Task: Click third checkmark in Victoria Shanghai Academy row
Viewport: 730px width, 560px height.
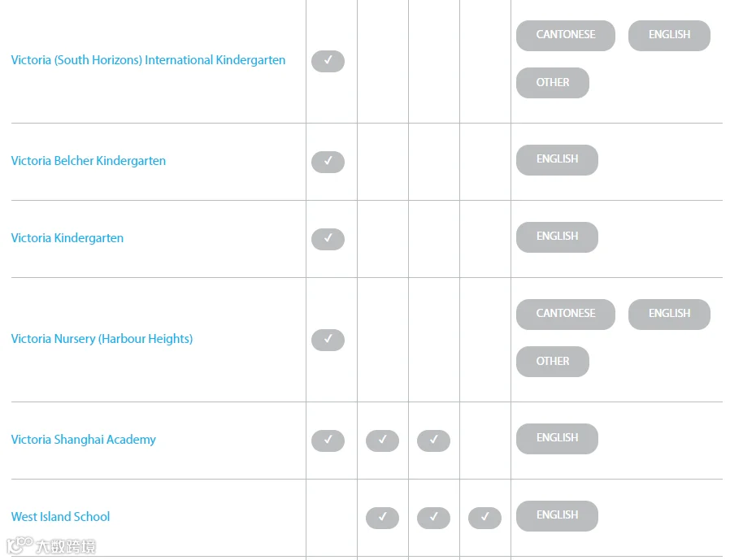Action: click(x=433, y=441)
